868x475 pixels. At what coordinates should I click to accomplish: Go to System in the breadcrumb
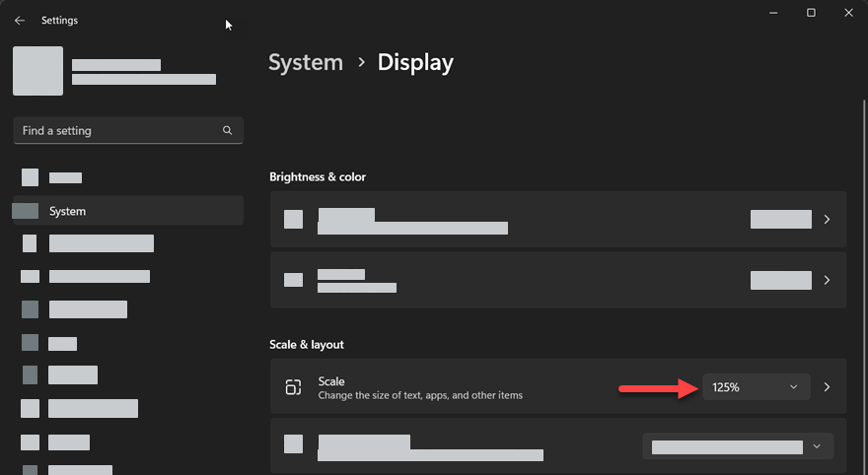[x=306, y=62]
